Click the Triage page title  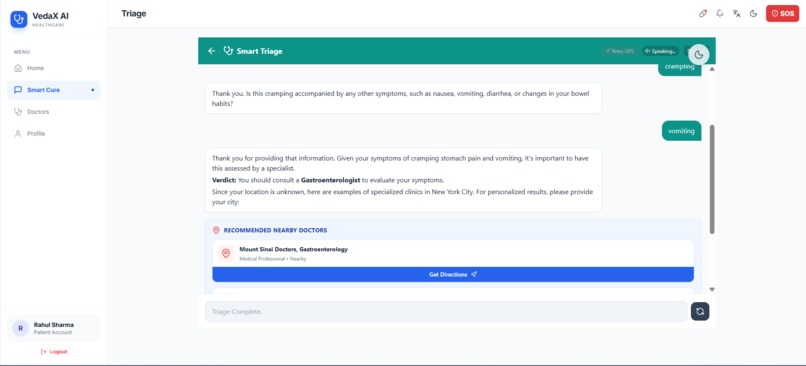134,13
